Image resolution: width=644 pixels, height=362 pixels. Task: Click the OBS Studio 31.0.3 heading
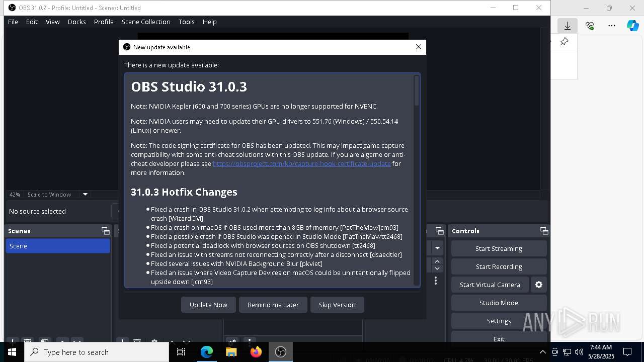point(189,86)
